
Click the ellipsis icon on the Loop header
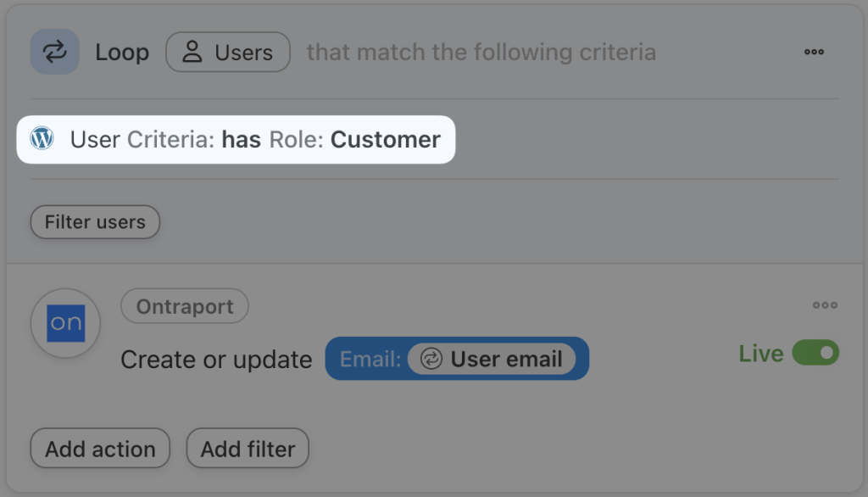point(814,52)
